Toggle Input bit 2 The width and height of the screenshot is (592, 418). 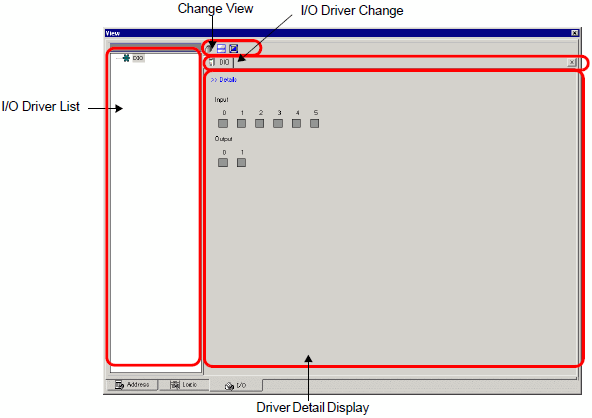coord(259,123)
